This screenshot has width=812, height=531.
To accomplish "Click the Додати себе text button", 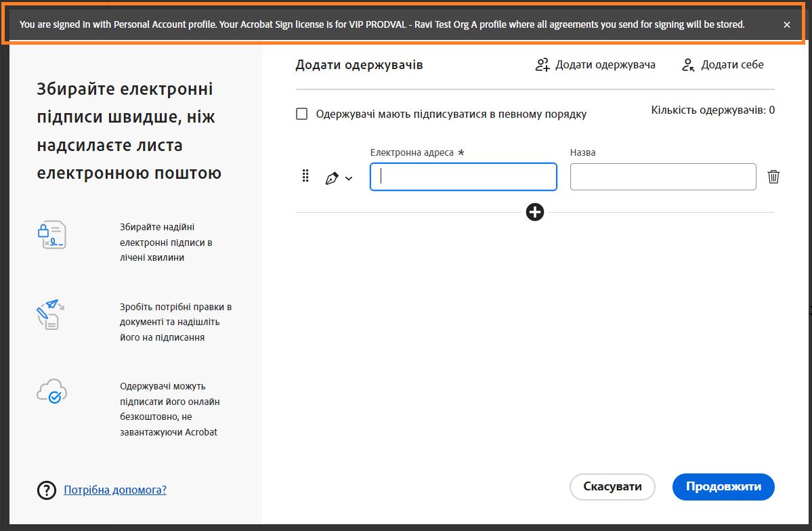I will [x=732, y=65].
